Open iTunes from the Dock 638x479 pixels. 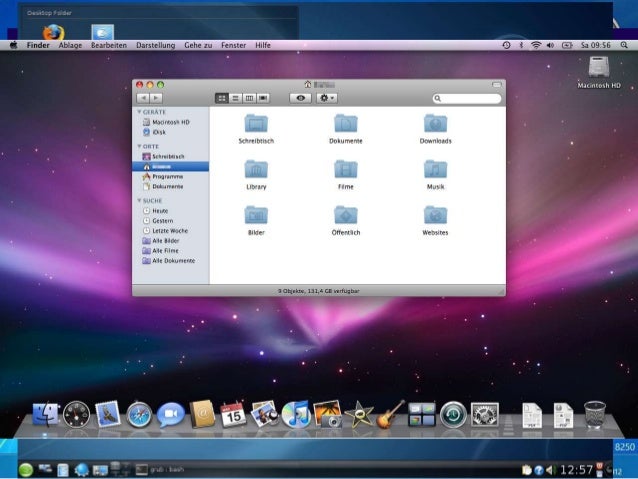point(296,414)
